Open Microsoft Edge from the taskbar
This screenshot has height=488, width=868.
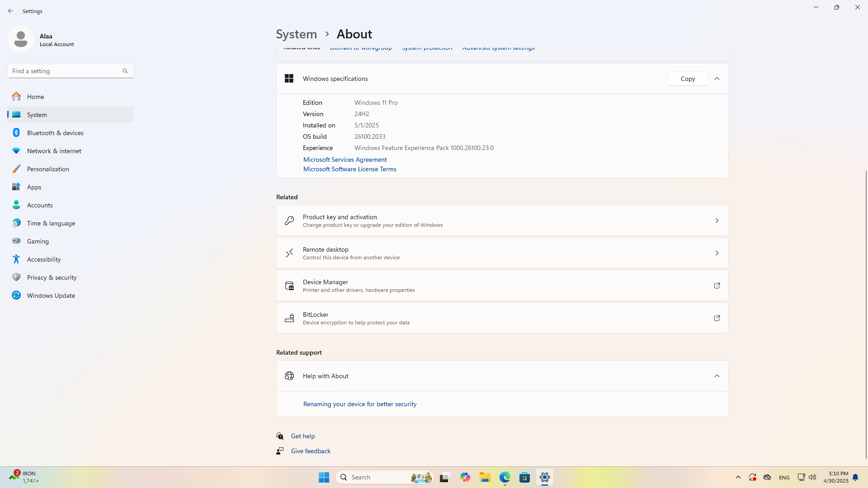(505, 477)
